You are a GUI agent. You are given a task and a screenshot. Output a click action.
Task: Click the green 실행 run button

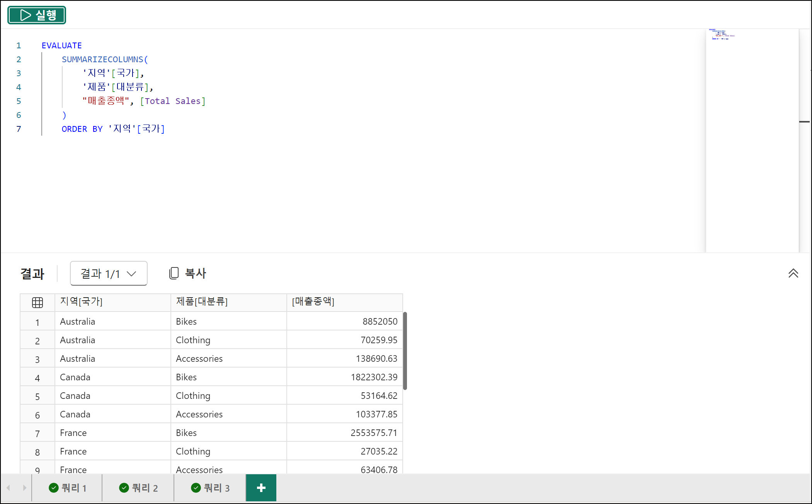[37, 15]
